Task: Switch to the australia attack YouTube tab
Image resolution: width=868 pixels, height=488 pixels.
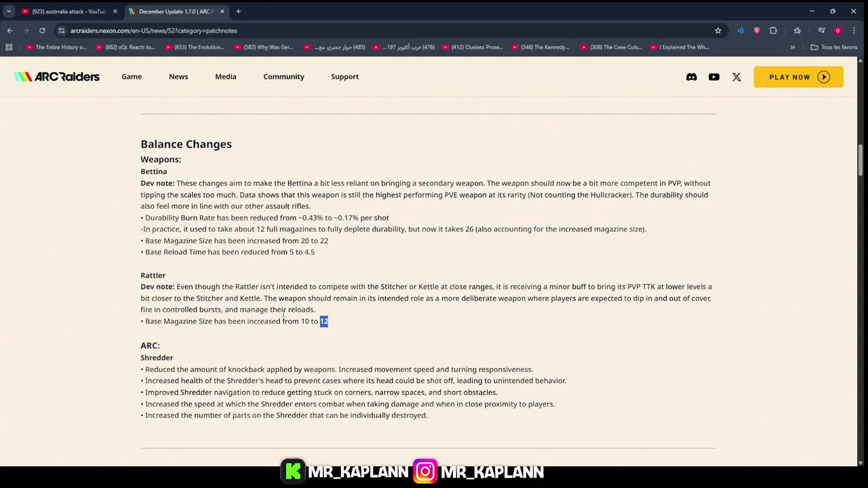Action: (x=68, y=12)
